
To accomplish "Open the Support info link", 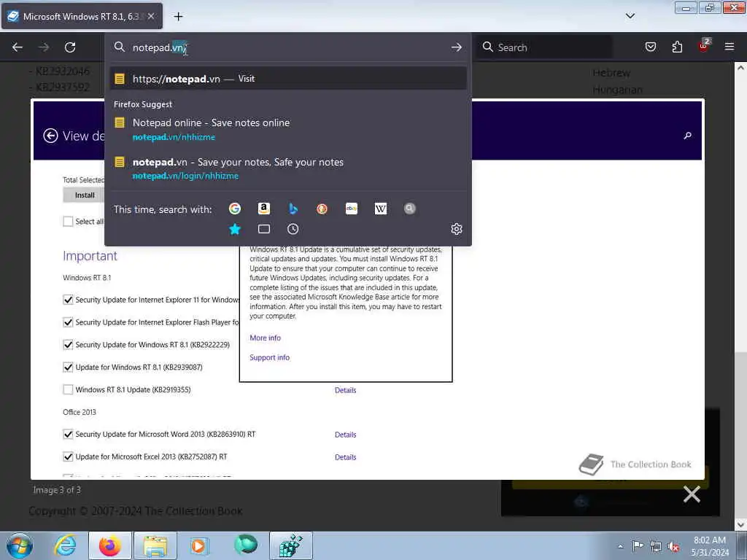I will (x=270, y=357).
